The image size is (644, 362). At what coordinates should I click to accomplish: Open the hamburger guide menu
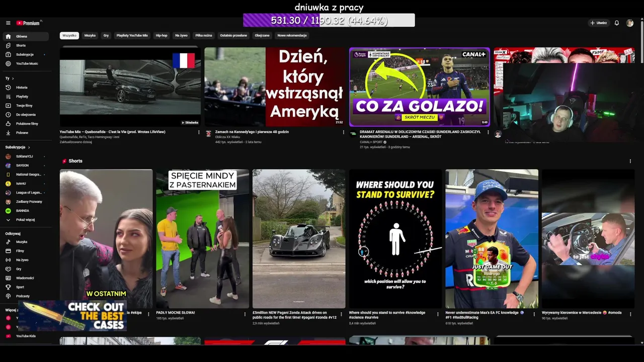(x=8, y=23)
